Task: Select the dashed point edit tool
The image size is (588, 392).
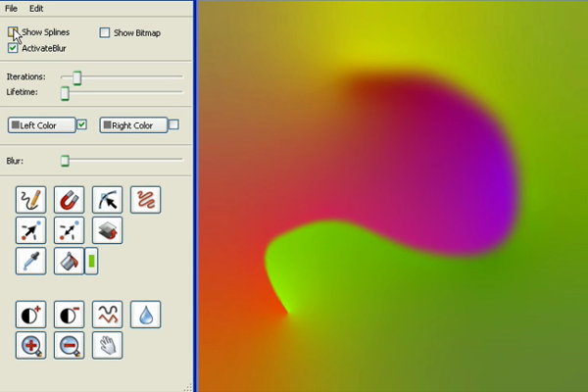Action: pos(69,230)
